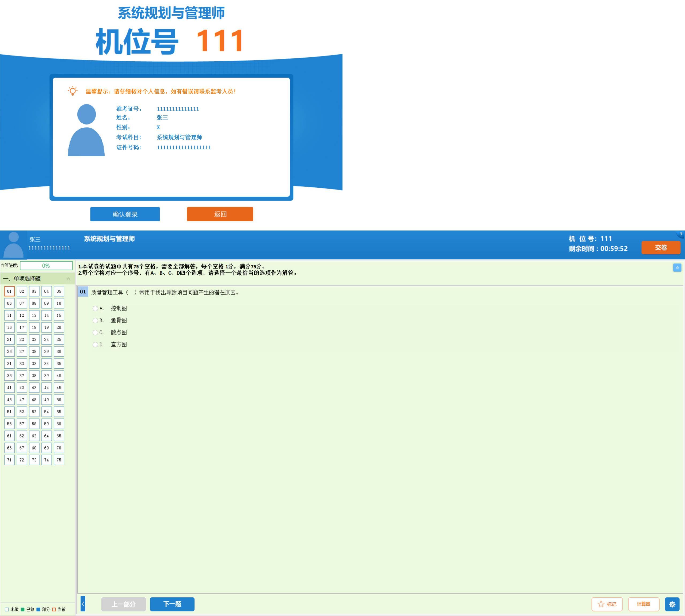685x616 pixels.
Task: Select answer option B 鱼骨图
Action: point(95,320)
